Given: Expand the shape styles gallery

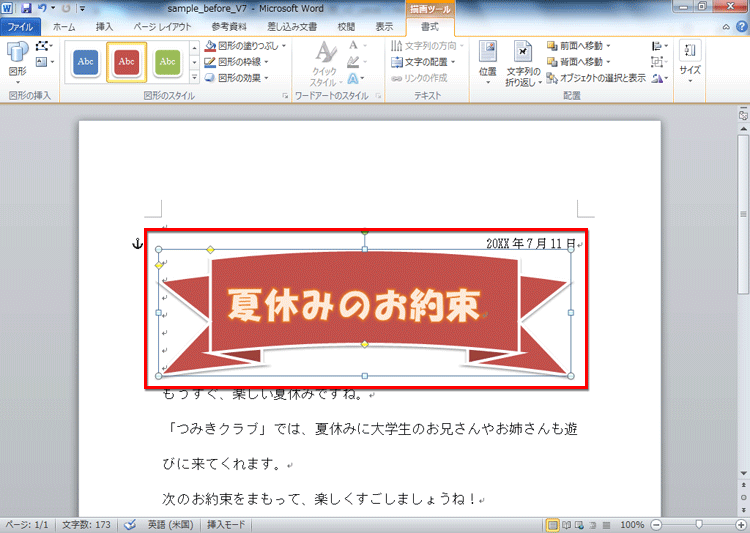Looking at the screenshot, I should [195, 77].
